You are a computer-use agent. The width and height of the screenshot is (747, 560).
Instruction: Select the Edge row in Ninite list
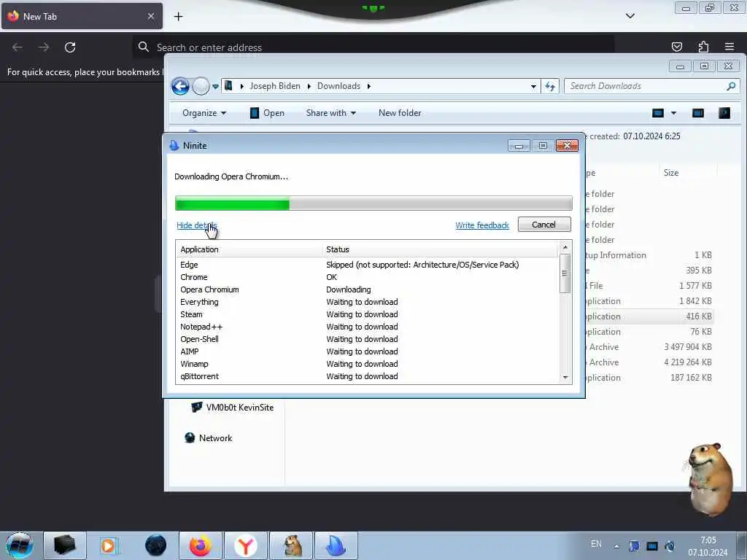click(x=367, y=265)
